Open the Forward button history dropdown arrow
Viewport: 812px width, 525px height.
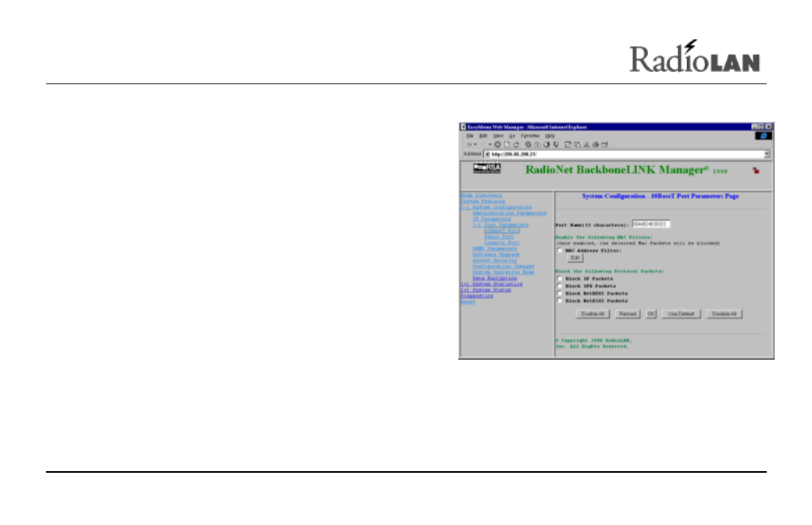pyautogui.click(x=490, y=145)
